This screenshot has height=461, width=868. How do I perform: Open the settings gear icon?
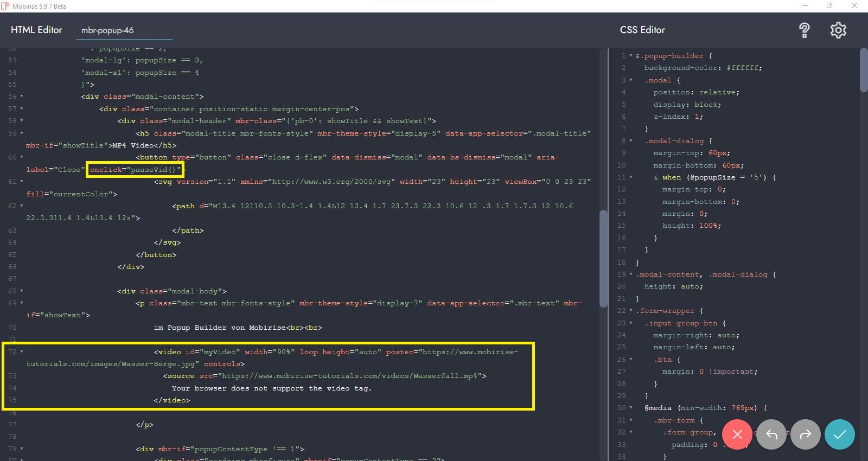(x=838, y=30)
